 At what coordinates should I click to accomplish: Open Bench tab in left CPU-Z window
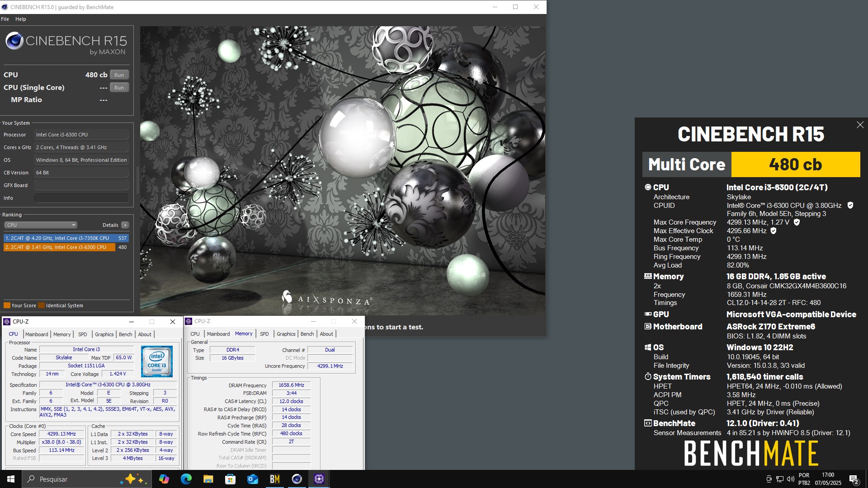point(126,334)
